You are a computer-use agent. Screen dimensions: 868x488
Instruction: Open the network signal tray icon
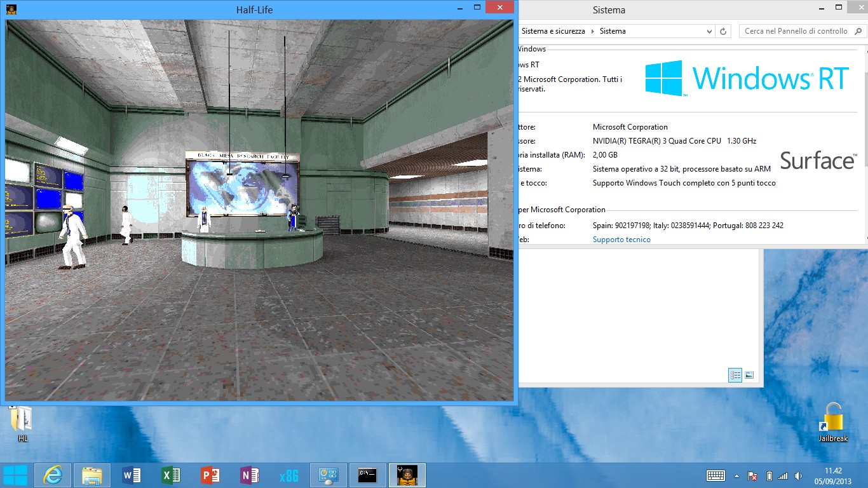point(783,476)
